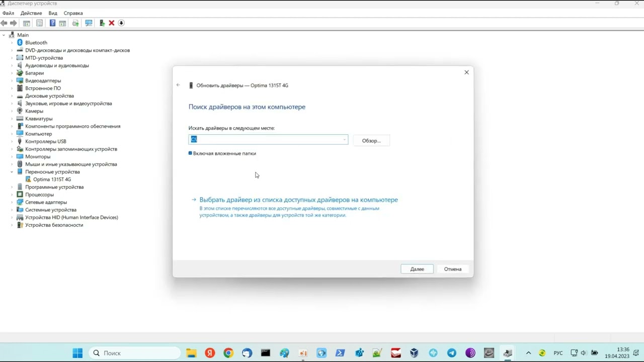Open the Справка menu

coord(73,13)
